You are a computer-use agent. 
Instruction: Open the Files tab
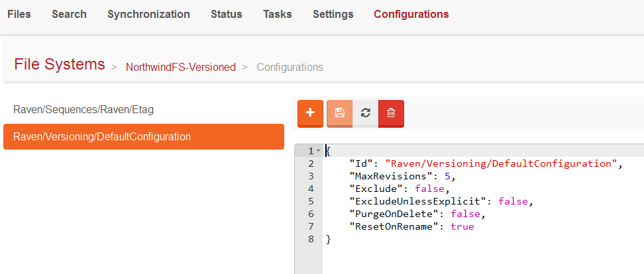[19, 14]
